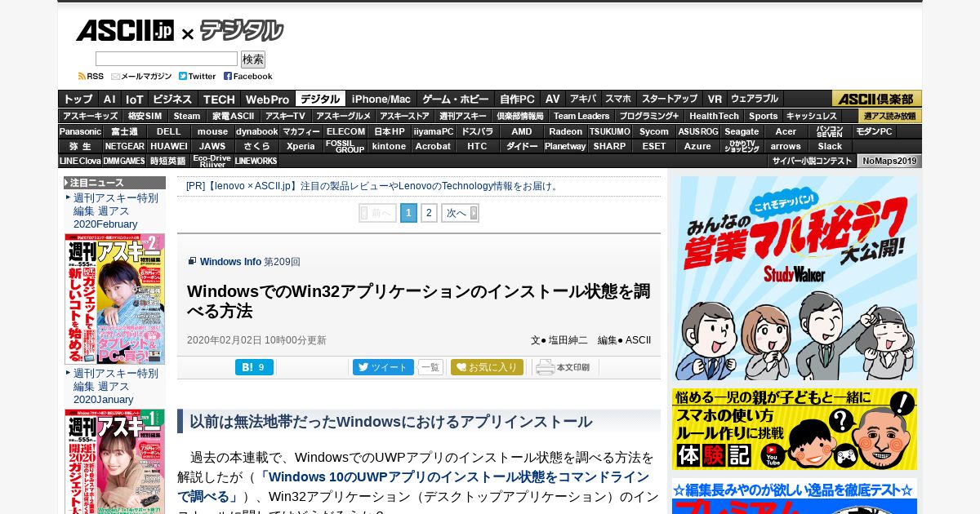The width and height of the screenshot is (980, 514).
Task: Open the Windows 10のUWPアプリ article link
Action: pyautogui.click(x=412, y=486)
